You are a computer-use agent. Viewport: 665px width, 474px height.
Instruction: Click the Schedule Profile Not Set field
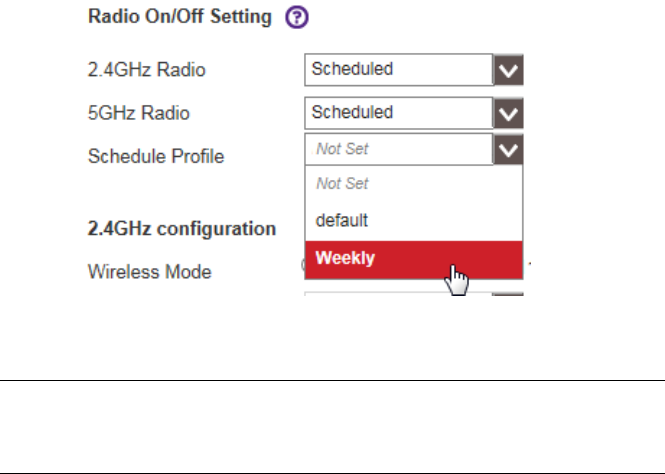[398, 150]
